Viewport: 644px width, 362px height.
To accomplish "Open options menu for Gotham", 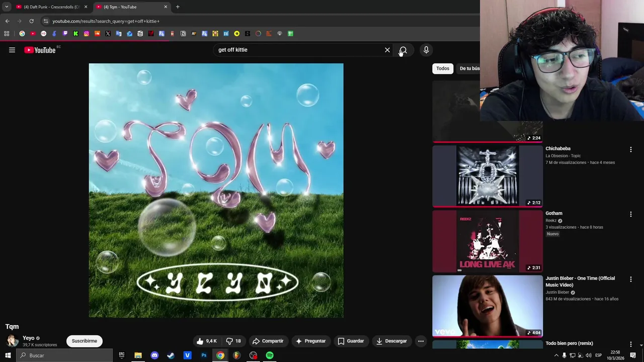I will coord(630,214).
